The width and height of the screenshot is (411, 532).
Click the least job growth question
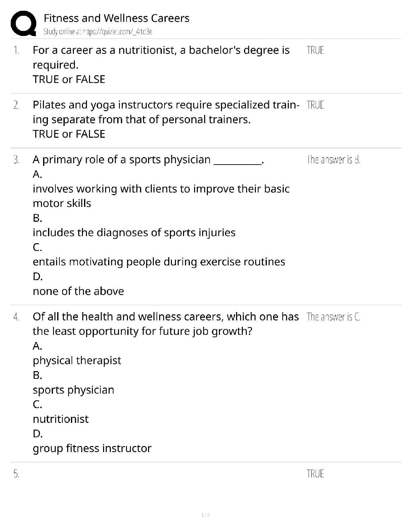click(166, 324)
